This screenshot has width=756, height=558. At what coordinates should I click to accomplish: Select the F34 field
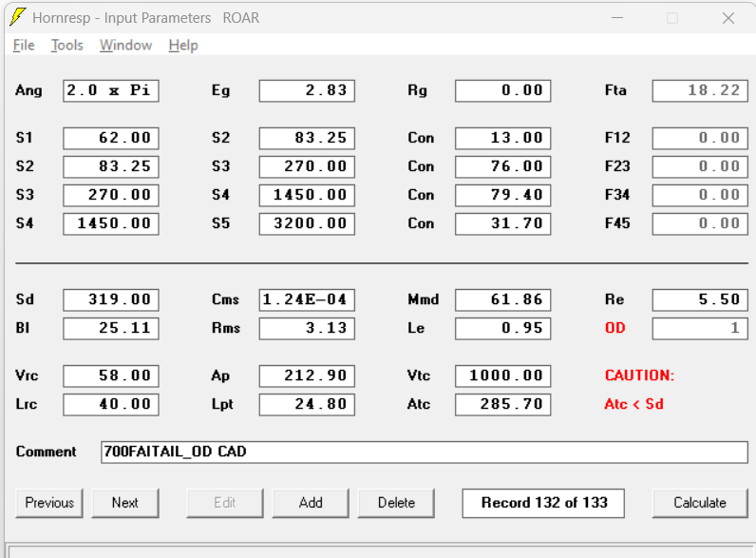(700, 195)
